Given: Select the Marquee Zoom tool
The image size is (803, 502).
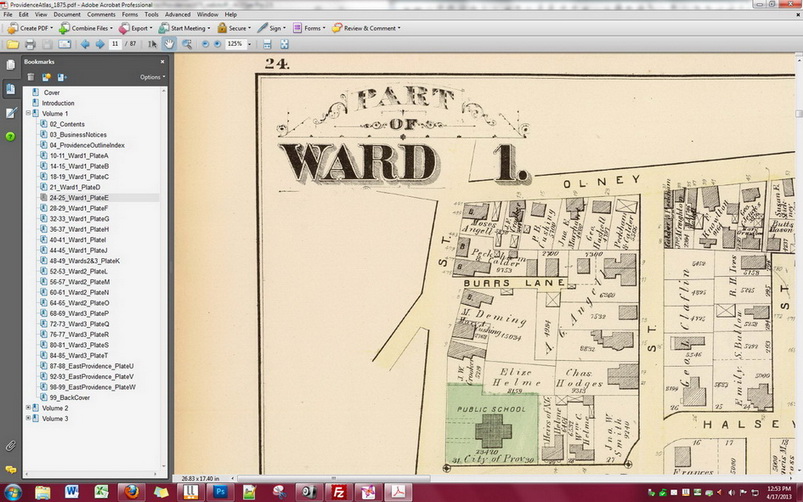Looking at the screenshot, I should [x=186, y=45].
